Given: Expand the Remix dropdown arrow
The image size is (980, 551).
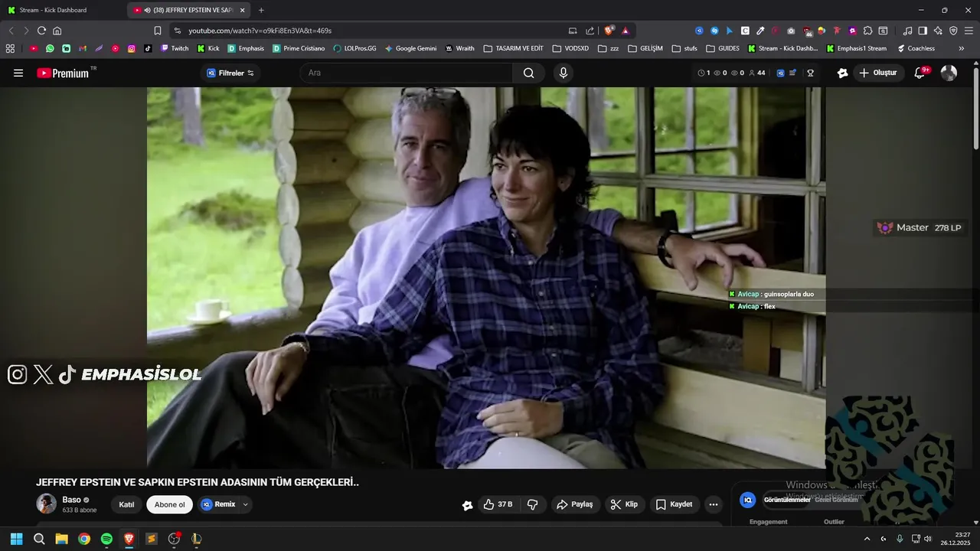Looking at the screenshot, I should click(x=246, y=504).
